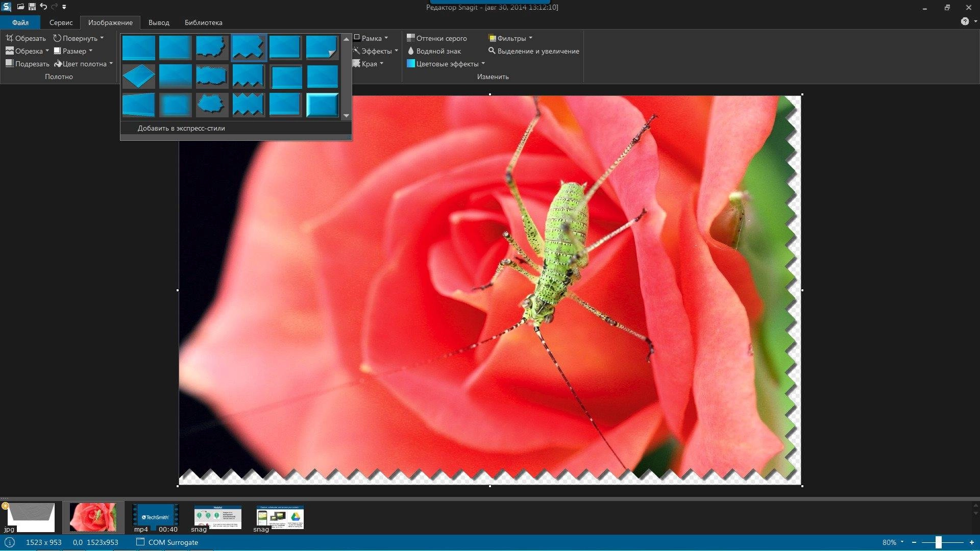This screenshot has width=980, height=551.
Task: Select the perspective diamond-shaped style
Action: [x=138, y=76]
